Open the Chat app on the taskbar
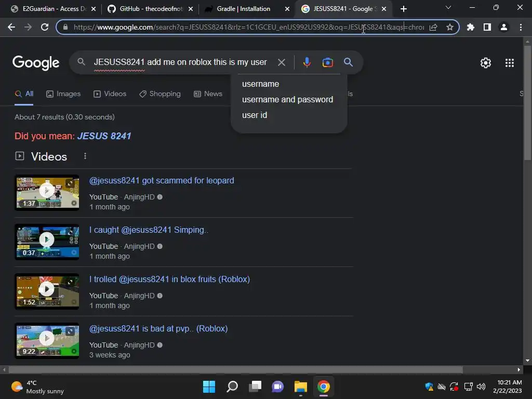Image resolution: width=532 pixels, height=399 pixels. [x=277, y=387]
